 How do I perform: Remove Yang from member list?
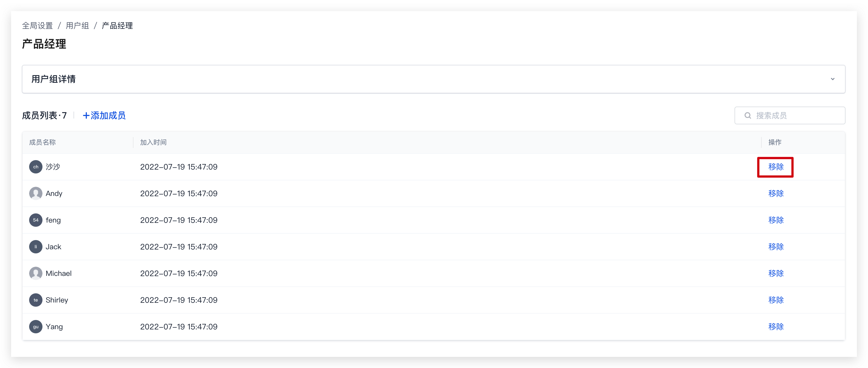click(776, 327)
